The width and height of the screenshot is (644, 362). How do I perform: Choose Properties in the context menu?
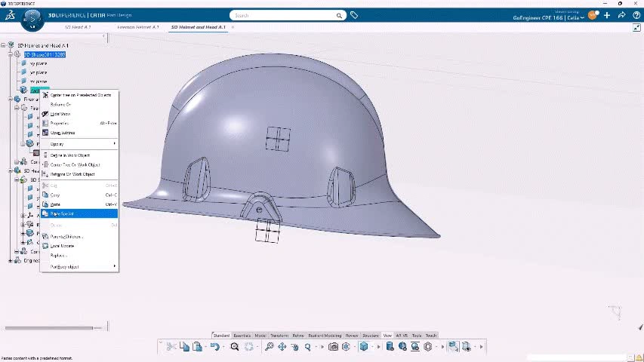(80, 123)
